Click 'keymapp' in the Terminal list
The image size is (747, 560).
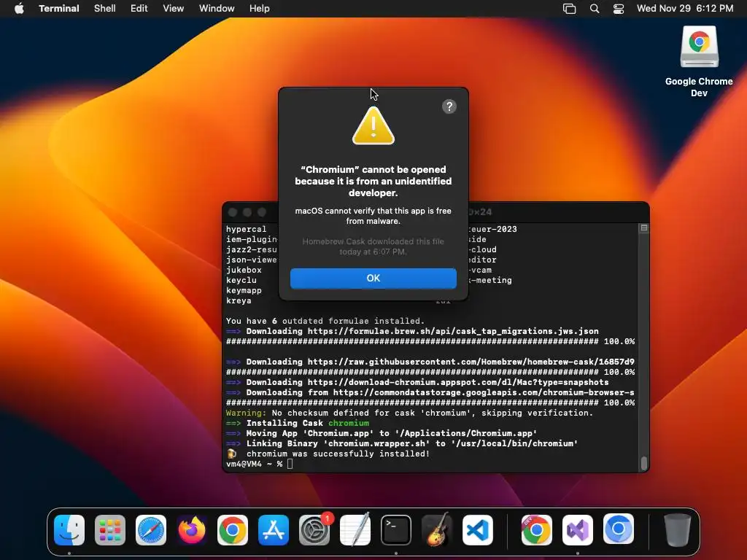(x=244, y=290)
